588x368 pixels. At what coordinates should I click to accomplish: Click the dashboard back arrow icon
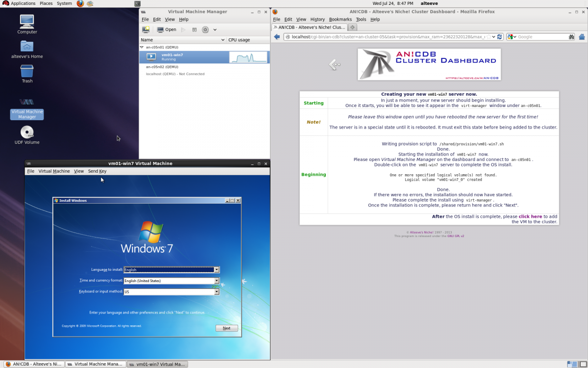(x=334, y=64)
